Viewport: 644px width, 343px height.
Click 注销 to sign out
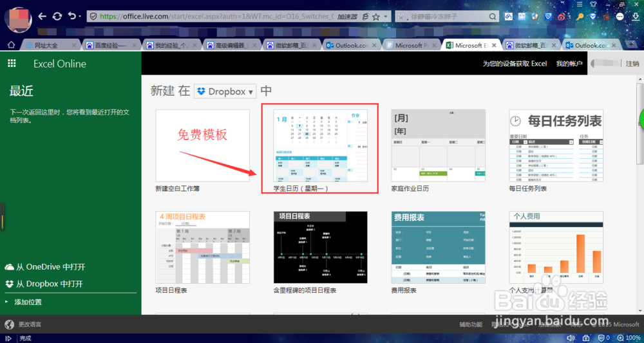632,64
